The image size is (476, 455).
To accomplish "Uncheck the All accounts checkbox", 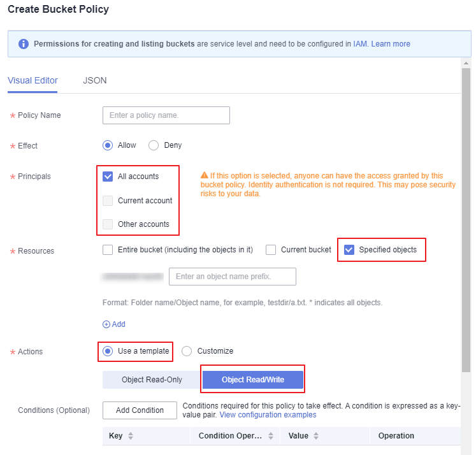I will [x=108, y=177].
